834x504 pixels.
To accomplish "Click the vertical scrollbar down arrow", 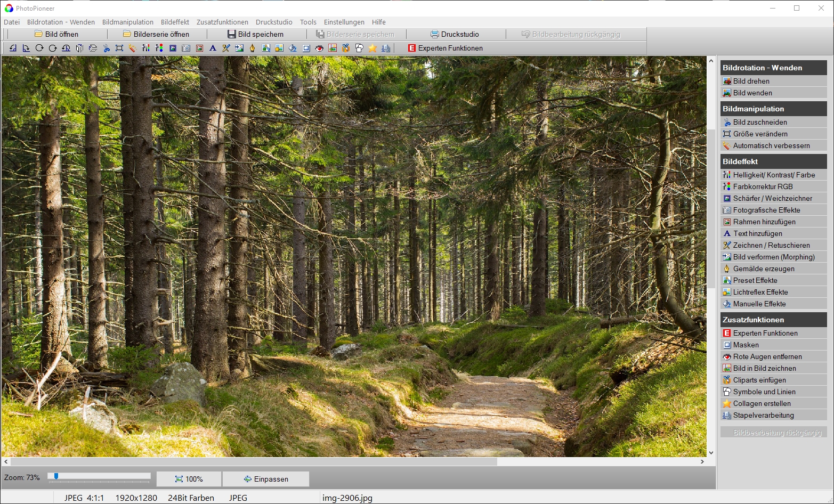I will click(x=711, y=452).
